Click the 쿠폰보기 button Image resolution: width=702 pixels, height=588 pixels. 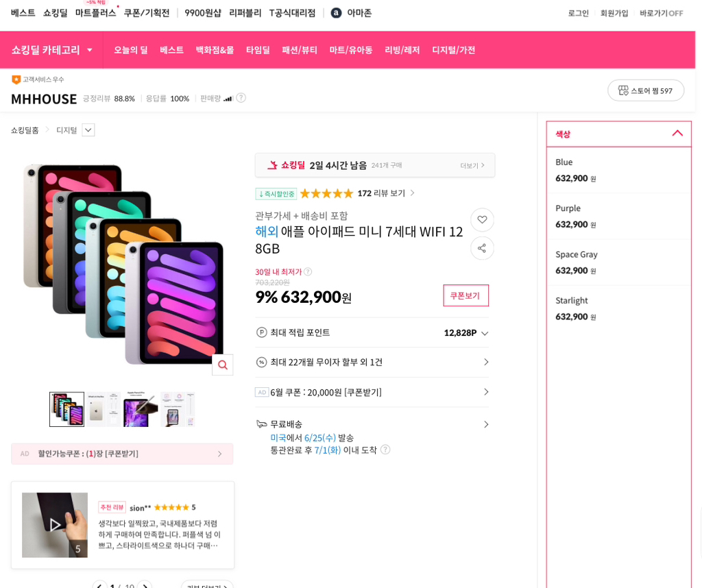pos(465,295)
